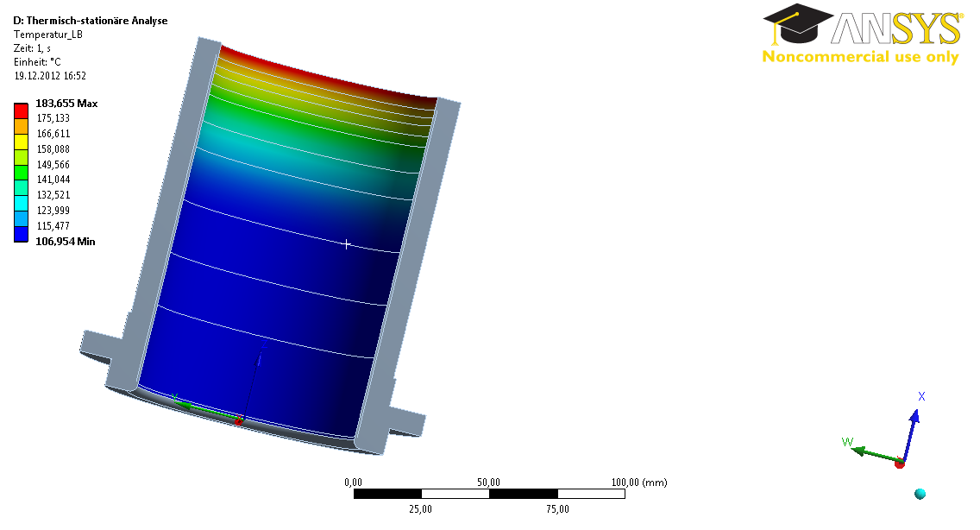Click the cyan isometric view ball

point(920,494)
